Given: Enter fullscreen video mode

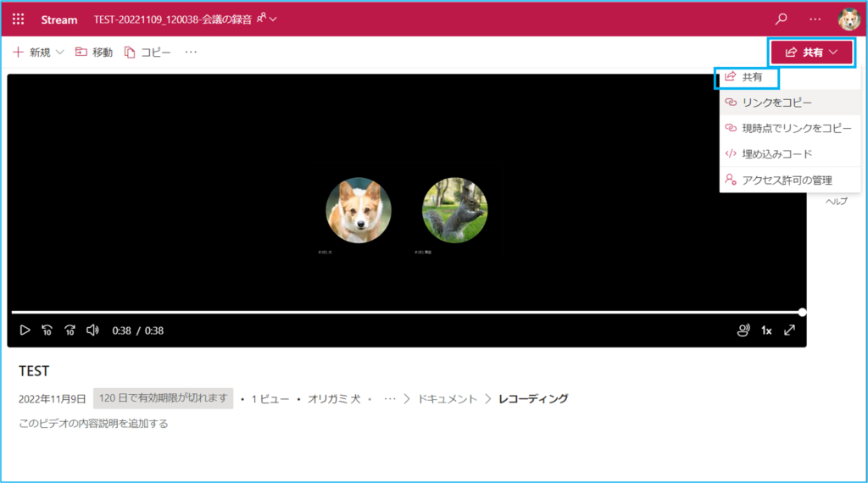Looking at the screenshot, I should tap(789, 330).
